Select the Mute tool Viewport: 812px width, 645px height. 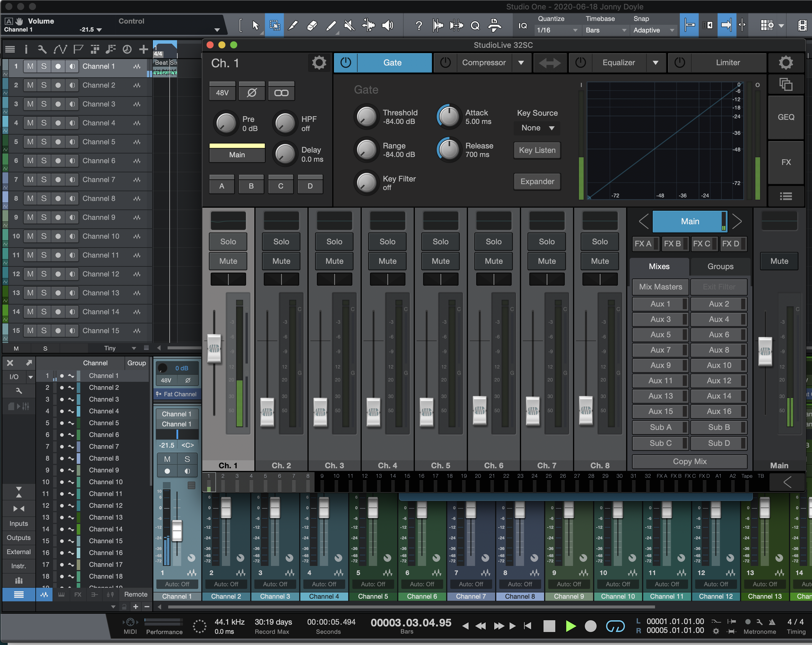pyautogui.click(x=350, y=26)
